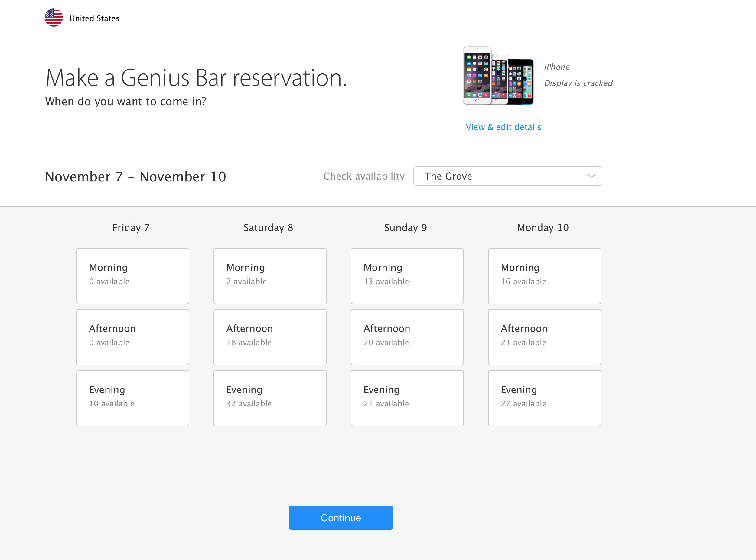Choose Sunday 9 Afternoon slot
The height and width of the screenshot is (560, 756).
point(407,337)
